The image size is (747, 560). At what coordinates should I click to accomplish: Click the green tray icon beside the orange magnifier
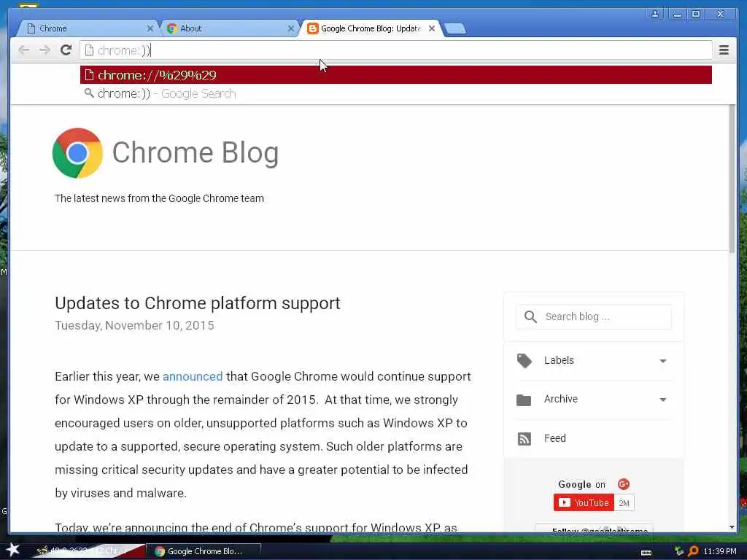coord(679,551)
